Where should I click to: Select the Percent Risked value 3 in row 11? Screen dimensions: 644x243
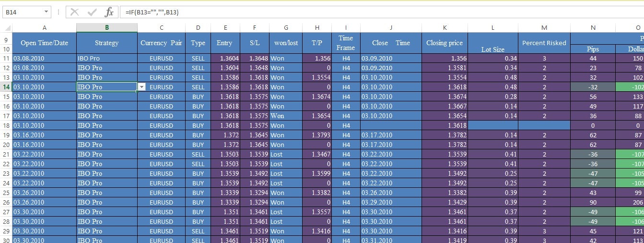[544, 58]
